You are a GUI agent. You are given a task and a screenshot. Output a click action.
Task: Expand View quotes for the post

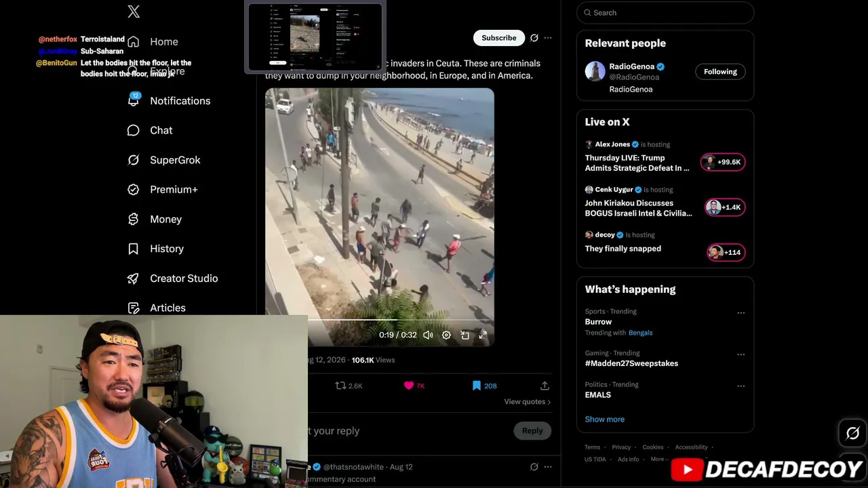point(528,402)
